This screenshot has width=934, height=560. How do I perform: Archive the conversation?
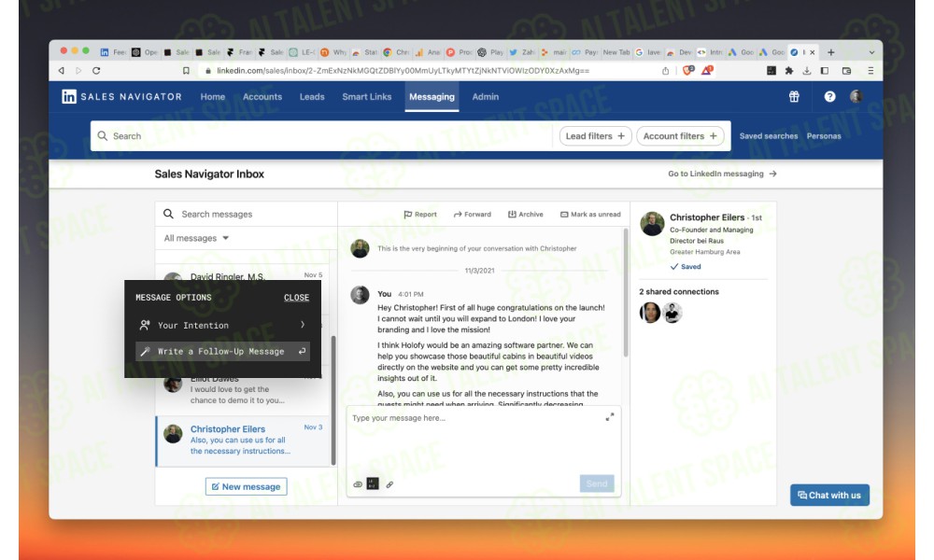(525, 215)
